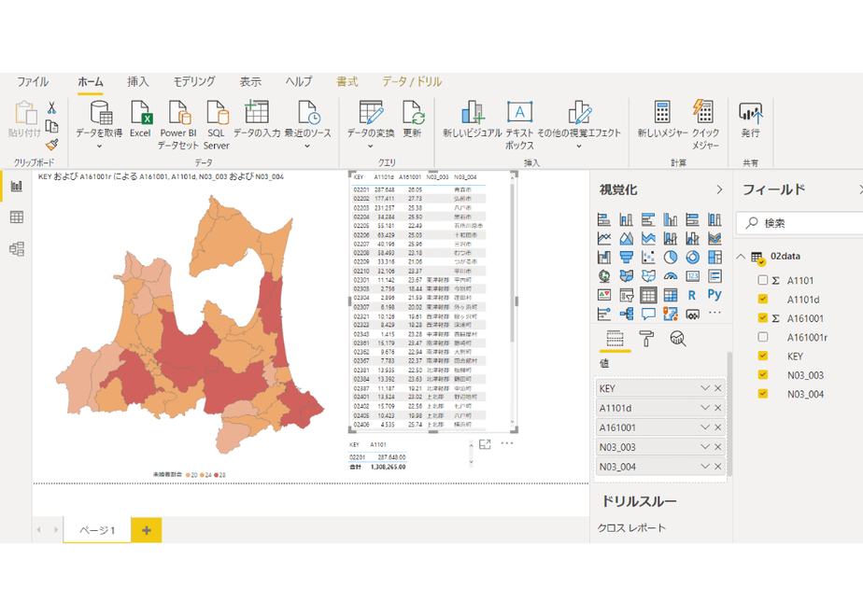Viewport: 863px width, 616px height.
Task: Click the フィールド search input box
Action: click(799, 223)
